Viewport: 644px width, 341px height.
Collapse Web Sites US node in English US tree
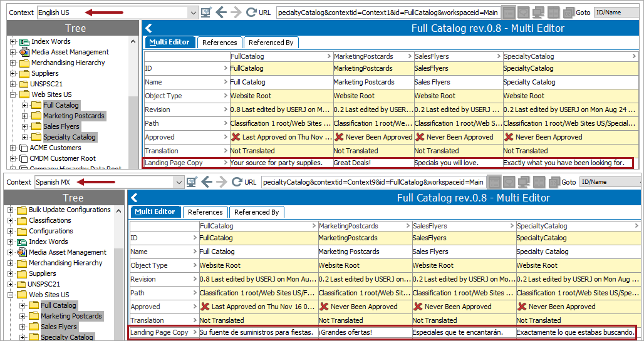tap(13, 94)
